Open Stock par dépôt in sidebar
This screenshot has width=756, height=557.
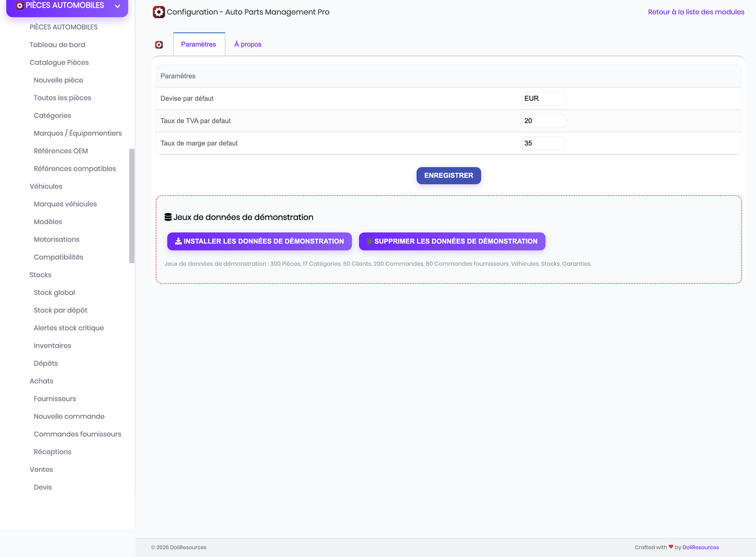coord(60,311)
